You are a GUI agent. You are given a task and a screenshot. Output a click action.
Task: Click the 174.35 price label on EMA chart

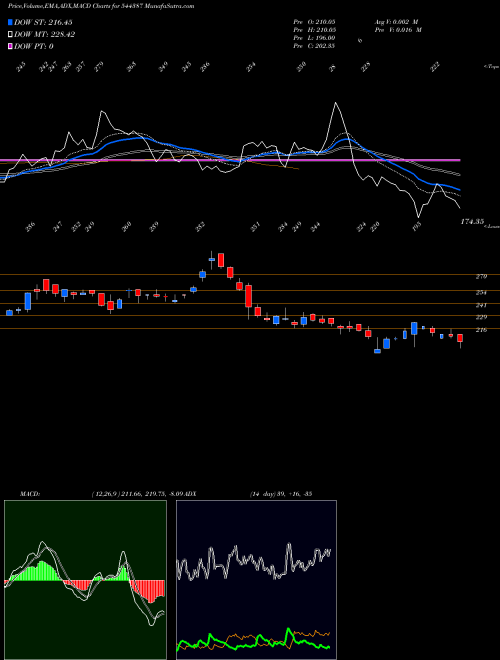(x=472, y=221)
